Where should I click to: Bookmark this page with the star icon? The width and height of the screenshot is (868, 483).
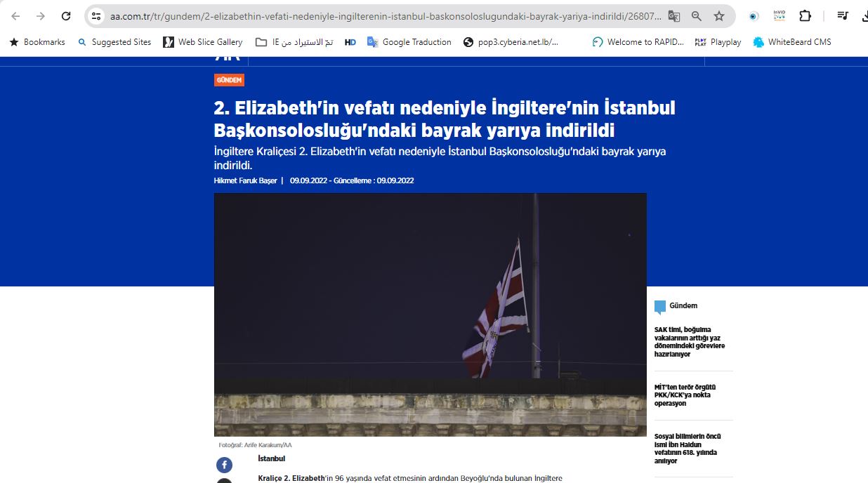tap(719, 16)
